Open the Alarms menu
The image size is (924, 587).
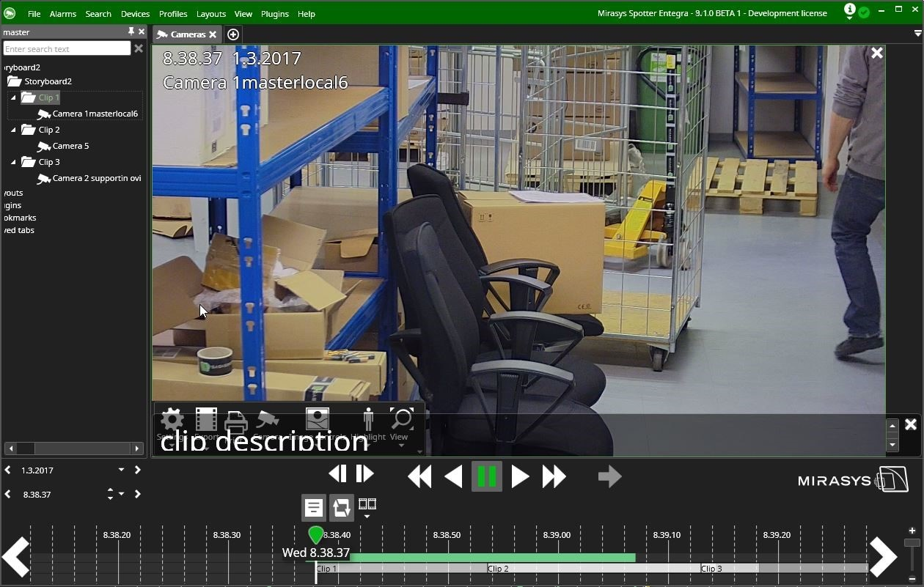coord(62,14)
